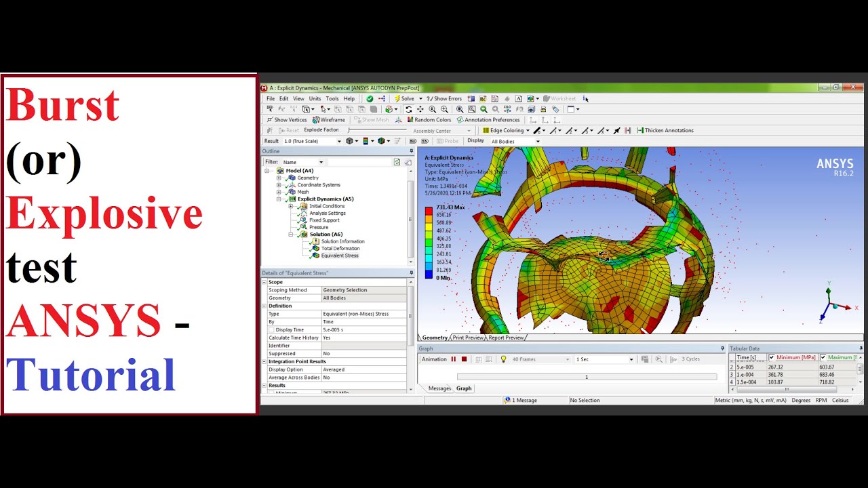Collapse the Scope section in Details
Viewport: 868px width, 488px height.
pyautogui.click(x=264, y=282)
